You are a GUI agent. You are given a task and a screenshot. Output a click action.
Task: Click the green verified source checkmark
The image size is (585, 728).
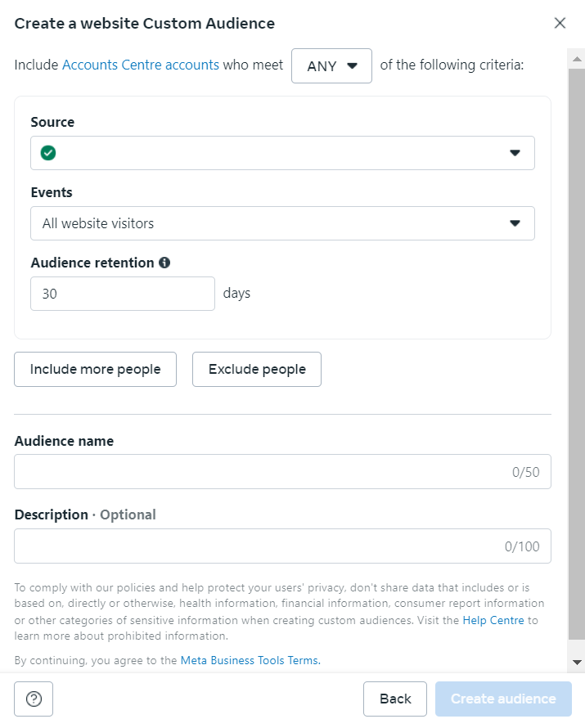pos(48,153)
